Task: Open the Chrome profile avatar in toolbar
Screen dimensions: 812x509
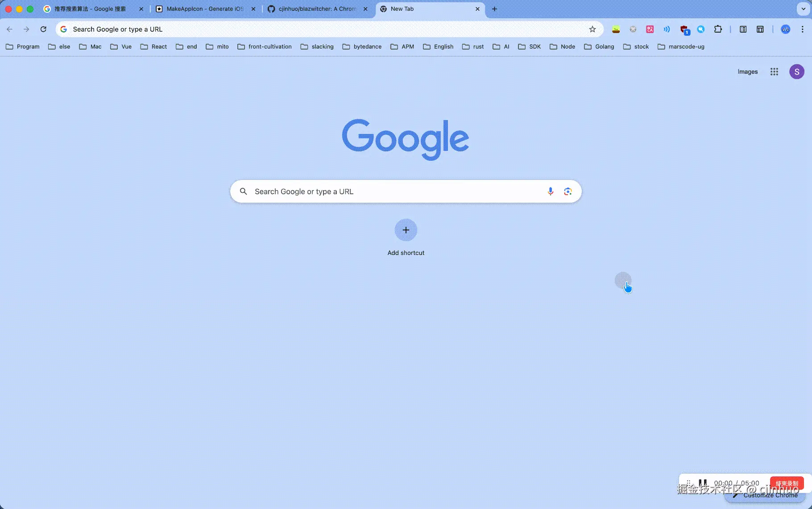Action: click(x=786, y=29)
